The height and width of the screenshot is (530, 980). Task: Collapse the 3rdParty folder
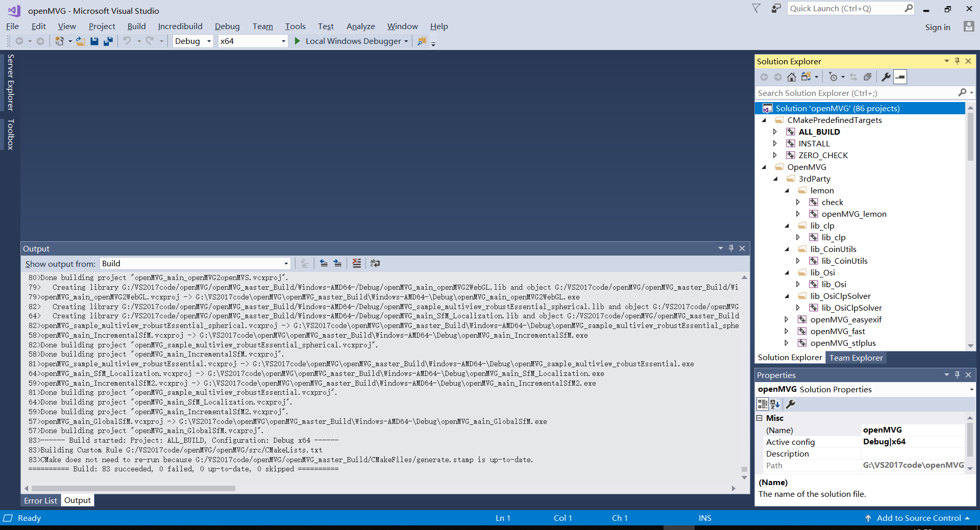[x=775, y=179]
